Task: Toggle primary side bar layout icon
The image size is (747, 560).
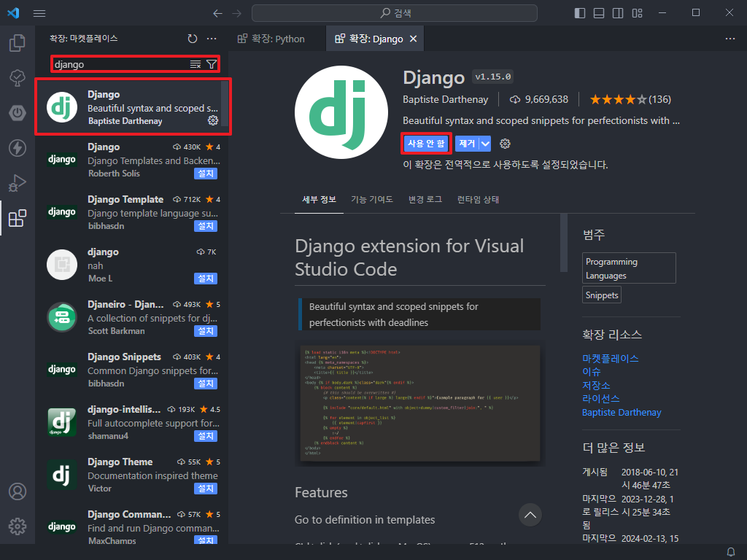Action: coord(580,13)
